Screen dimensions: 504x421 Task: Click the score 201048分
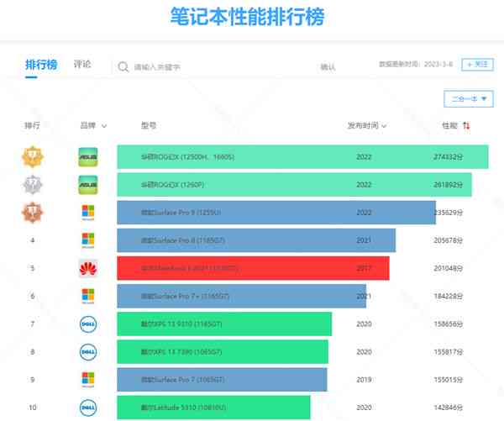tap(448, 268)
